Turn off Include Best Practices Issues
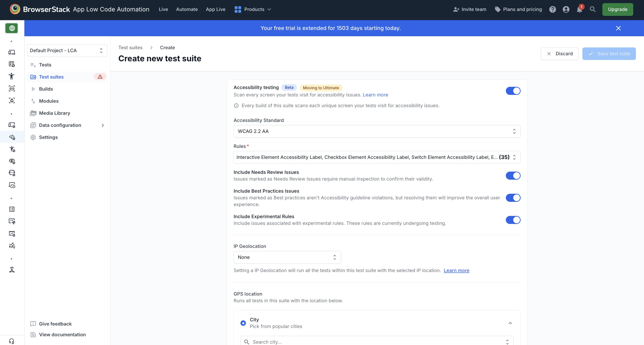 pyautogui.click(x=513, y=198)
